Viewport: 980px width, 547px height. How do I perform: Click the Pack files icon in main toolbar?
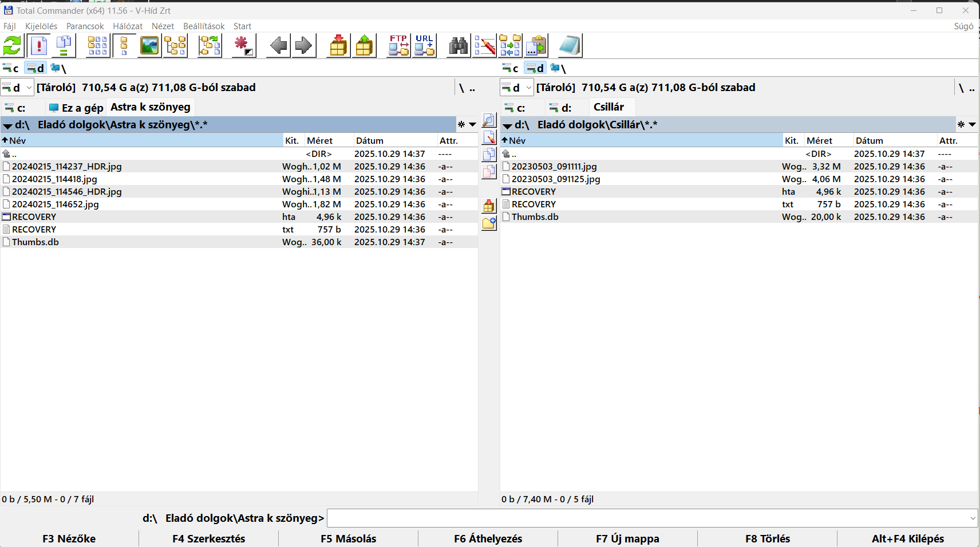click(338, 46)
